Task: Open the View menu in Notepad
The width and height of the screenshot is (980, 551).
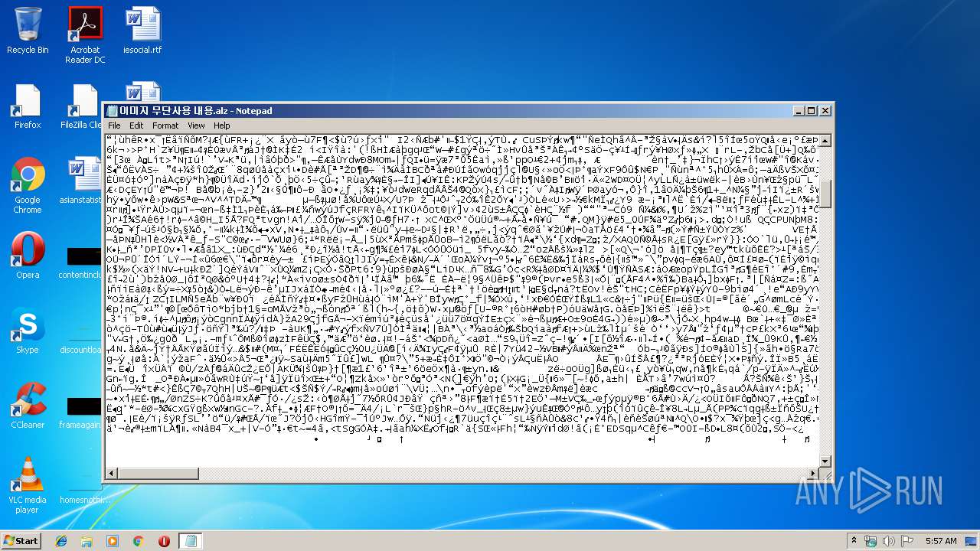Action: coord(196,126)
